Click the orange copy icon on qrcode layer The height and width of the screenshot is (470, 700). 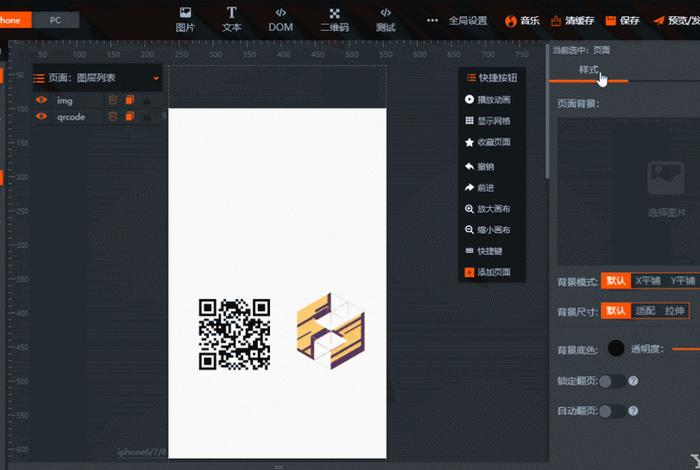point(130,116)
